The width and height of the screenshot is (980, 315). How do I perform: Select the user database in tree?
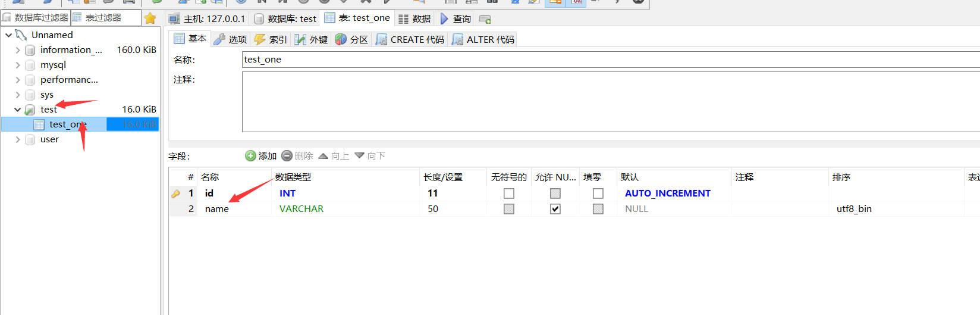click(x=49, y=139)
